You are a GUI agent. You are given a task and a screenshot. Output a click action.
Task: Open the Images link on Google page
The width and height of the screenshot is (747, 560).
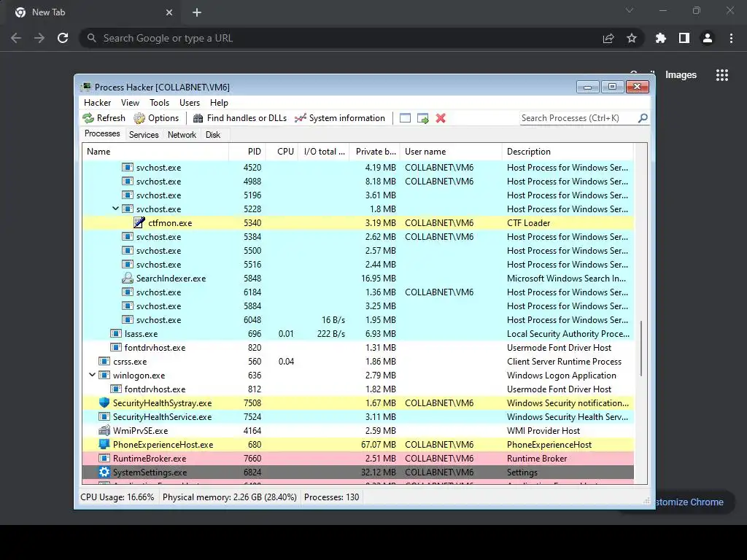pos(681,75)
